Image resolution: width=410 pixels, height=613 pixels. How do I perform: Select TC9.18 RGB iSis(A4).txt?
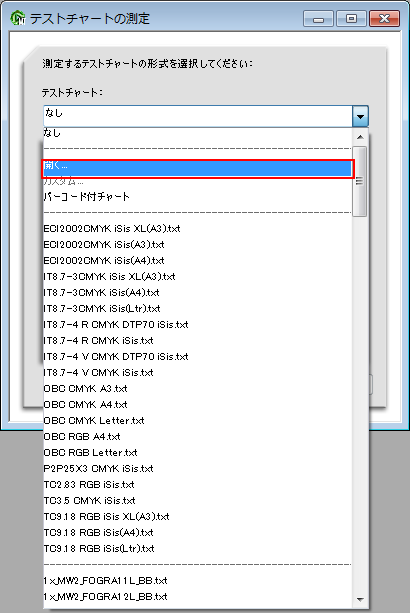point(197,533)
